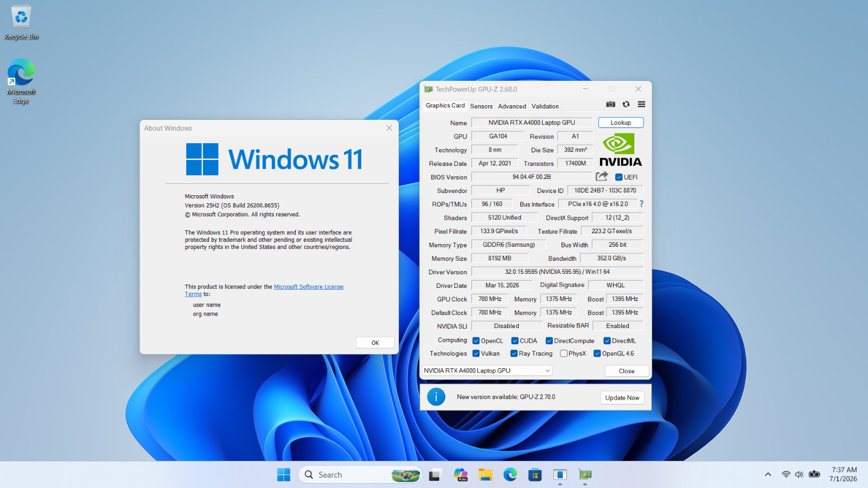Click the Bus Interface question mark

[x=641, y=204]
